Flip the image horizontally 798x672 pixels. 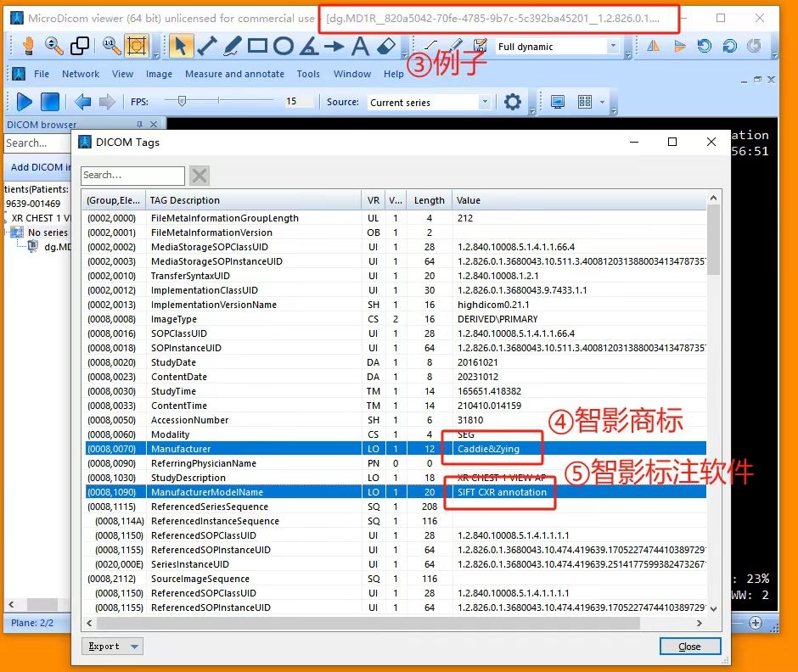[x=654, y=47]
